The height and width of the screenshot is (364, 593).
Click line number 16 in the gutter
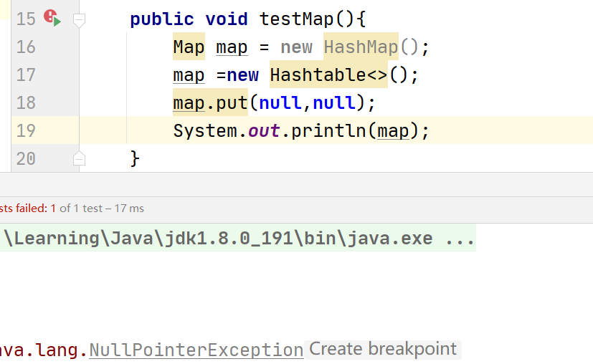click(x=26, y=47)
